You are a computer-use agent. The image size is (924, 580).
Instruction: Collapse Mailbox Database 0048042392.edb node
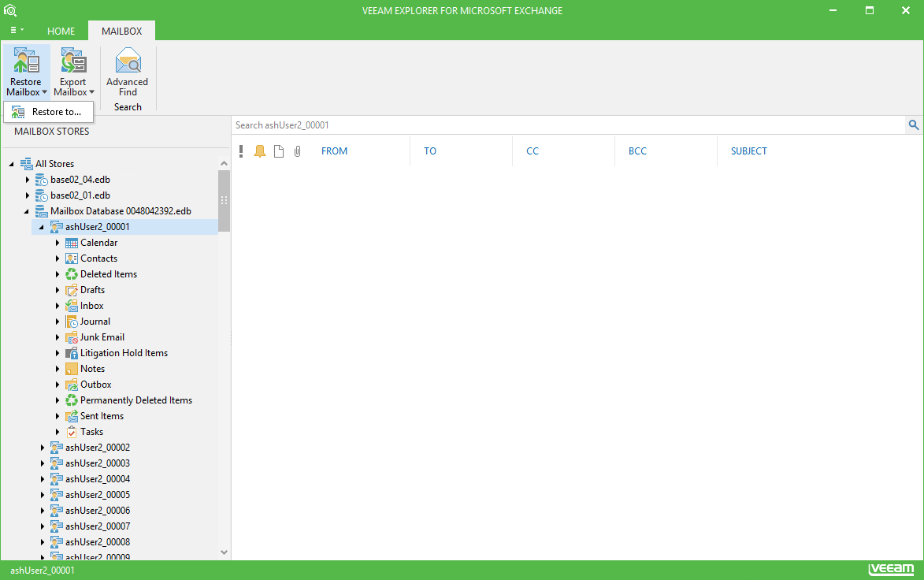(27, 211)
